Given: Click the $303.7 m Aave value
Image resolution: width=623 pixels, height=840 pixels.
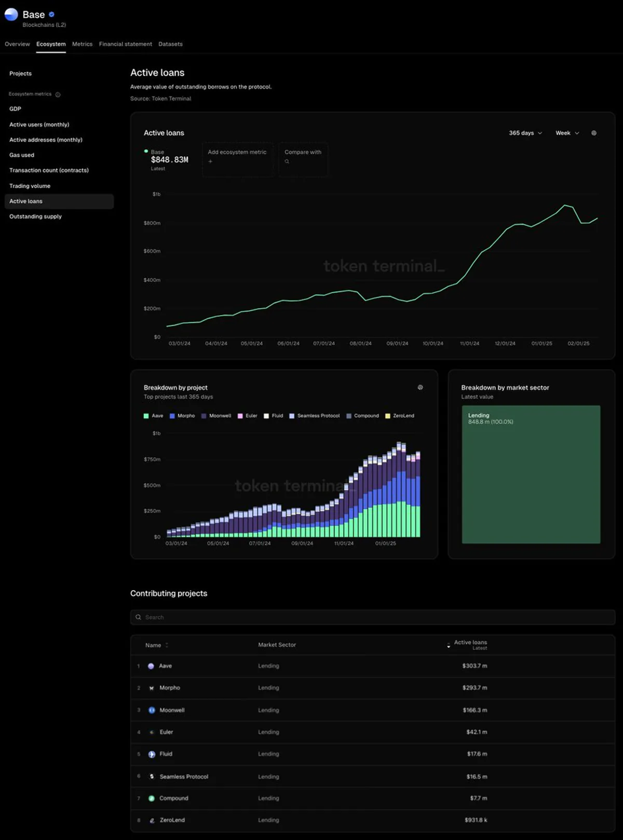Looking at the screenshot, I should click(475, 666).
